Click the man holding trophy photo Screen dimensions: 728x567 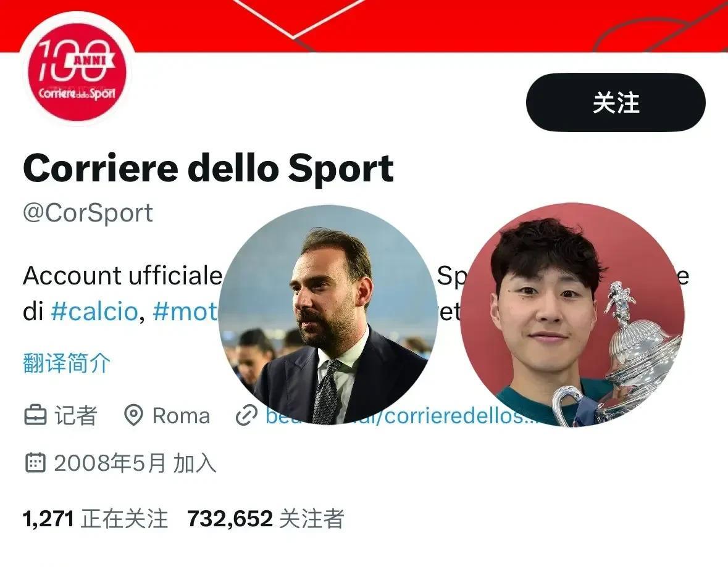click(x=572, y=315)
